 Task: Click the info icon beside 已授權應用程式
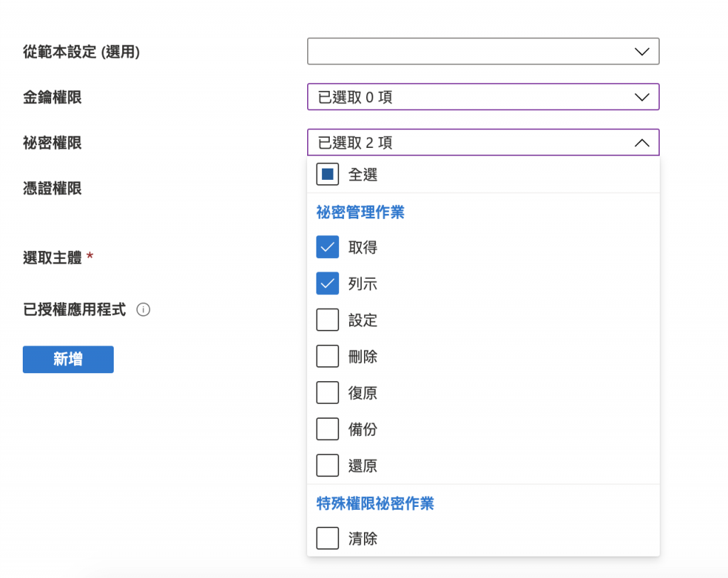[143, 310]
